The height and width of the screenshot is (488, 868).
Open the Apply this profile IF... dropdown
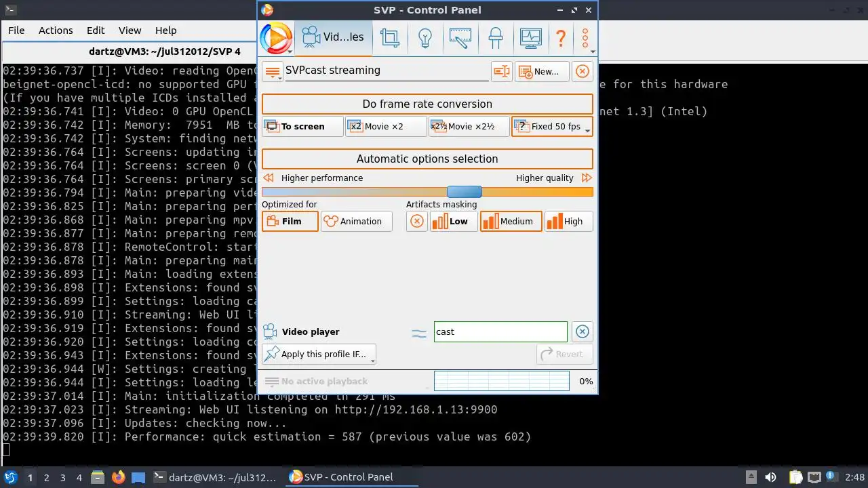pos(319,354)
